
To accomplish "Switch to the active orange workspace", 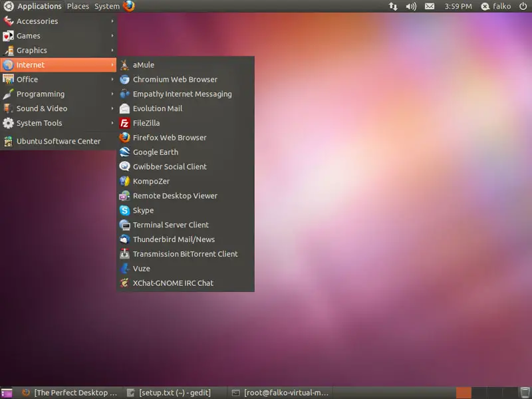I will click(464, 393).
